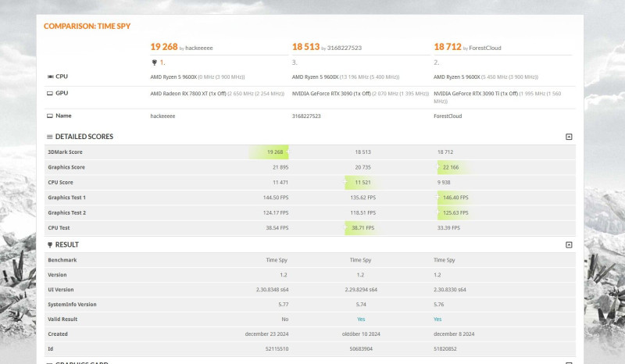Open score 18 712 result
625x364 pixels.
click(448, 47)
